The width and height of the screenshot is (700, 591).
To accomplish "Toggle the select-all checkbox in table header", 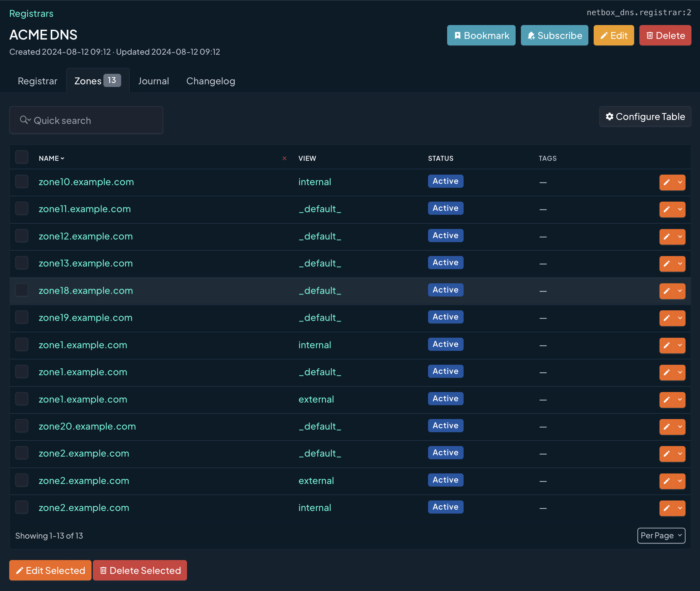I will 22,157.
